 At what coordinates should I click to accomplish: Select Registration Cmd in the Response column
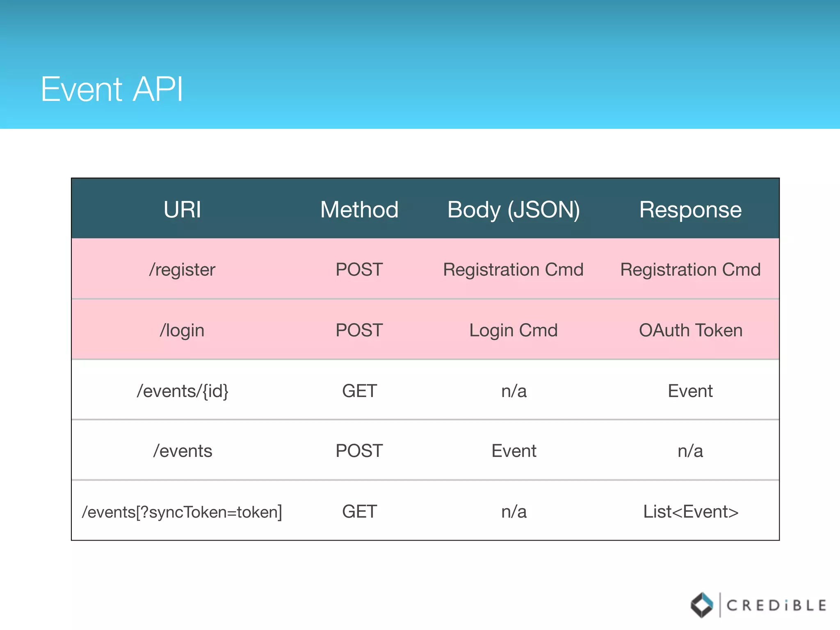[690, 269]
